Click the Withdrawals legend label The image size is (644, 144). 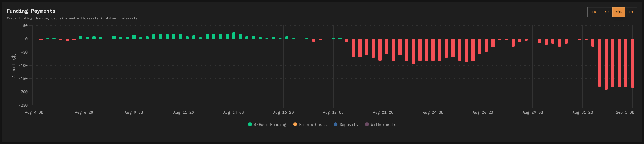pos(383,125)
